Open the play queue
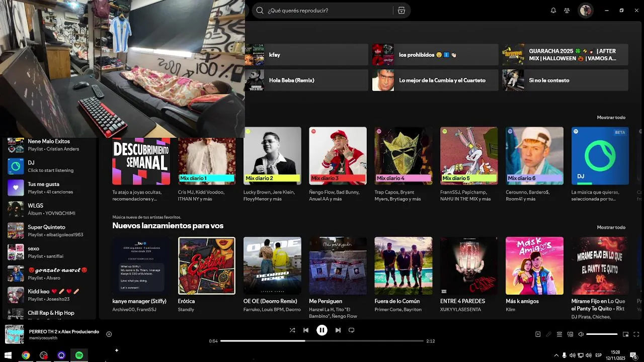Screen dimensions: 644x362 pos(559,334)
